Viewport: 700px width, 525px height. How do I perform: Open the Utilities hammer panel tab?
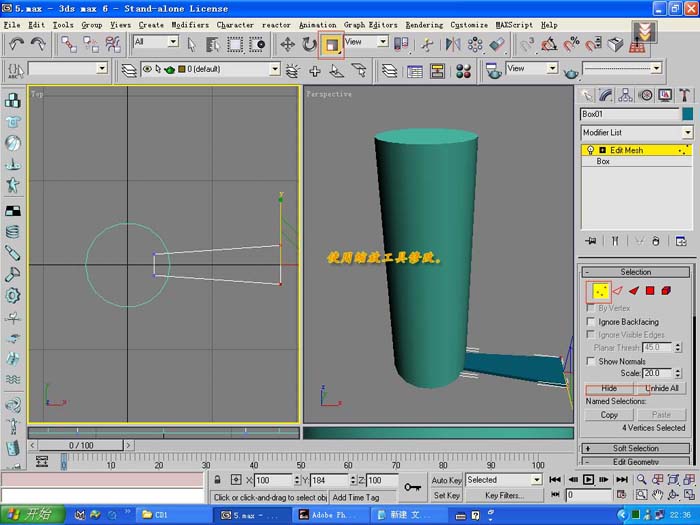coord(684,95)
